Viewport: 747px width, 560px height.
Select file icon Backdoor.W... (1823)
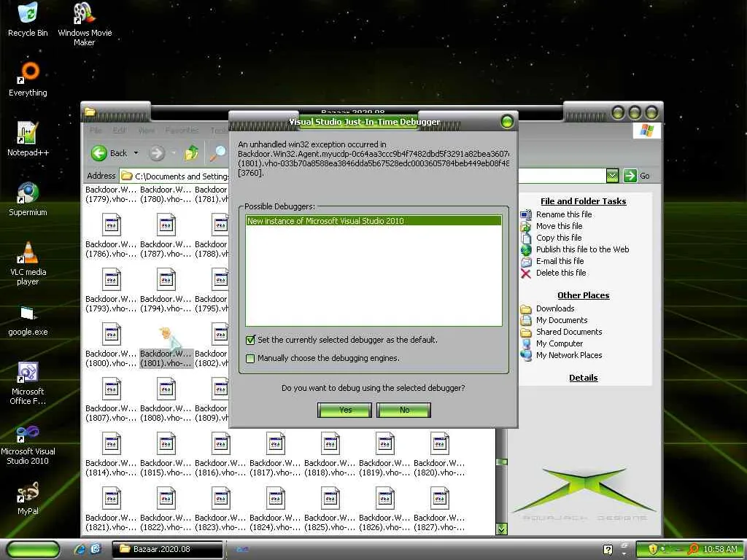(x=220, y=499)
